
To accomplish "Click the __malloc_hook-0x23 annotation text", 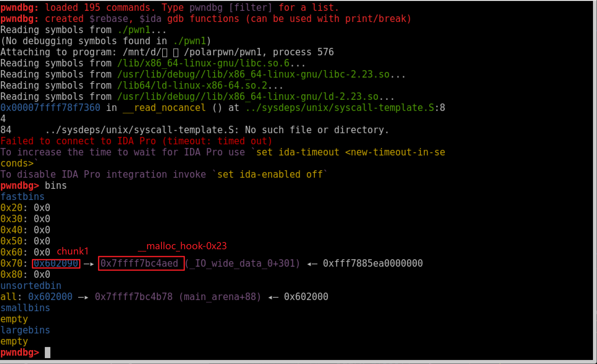I will 182,246.
